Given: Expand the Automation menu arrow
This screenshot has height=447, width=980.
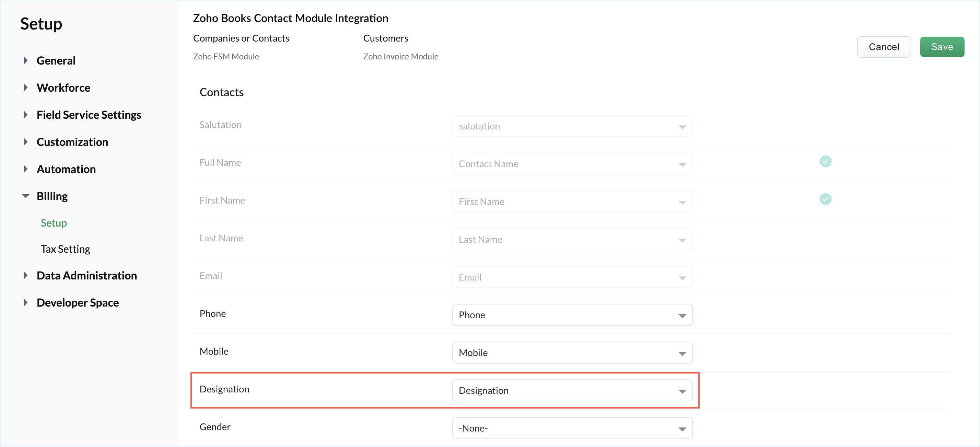Looking at the screenshot, I should point(25,169).
